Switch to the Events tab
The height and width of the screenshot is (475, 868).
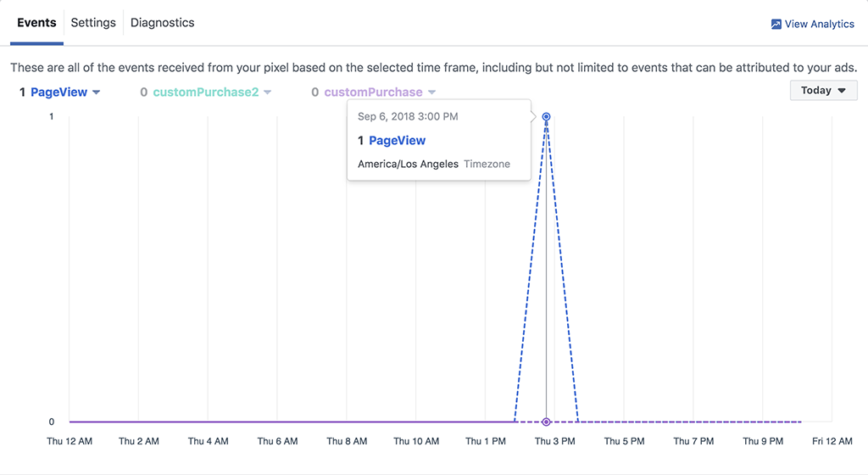[36, 23]
